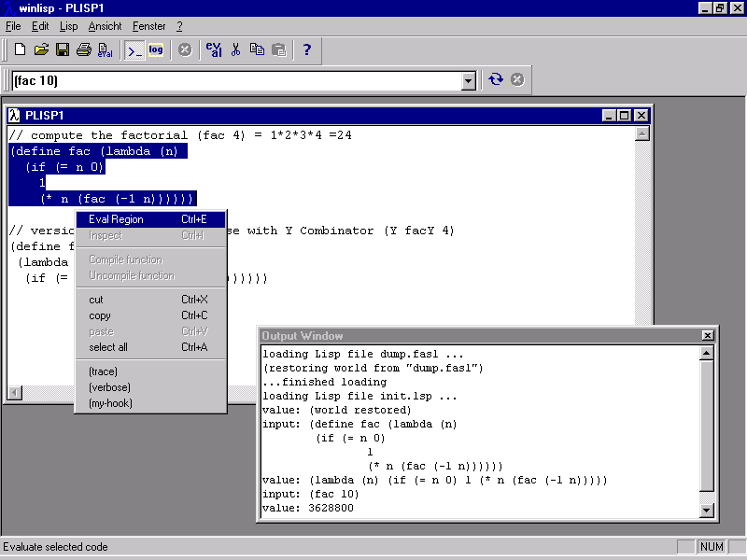Click PLISP1 editor scroll up arrow
The width and height of the screenshot is (747, 560).
[642, 133]
